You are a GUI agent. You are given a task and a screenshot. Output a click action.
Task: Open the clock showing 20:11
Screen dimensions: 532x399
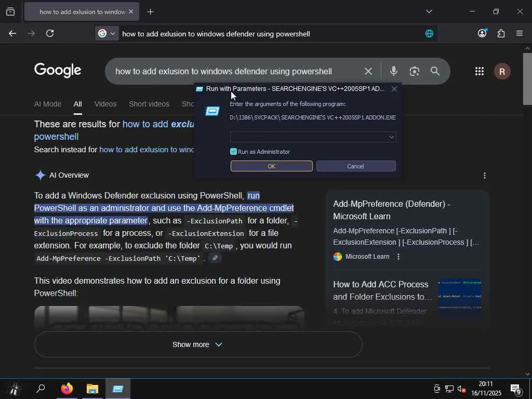click(x=486, y=384)
